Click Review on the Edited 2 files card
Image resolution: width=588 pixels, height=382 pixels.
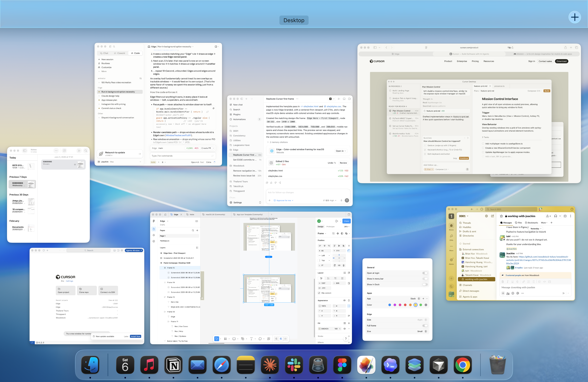tap(343, 163)
